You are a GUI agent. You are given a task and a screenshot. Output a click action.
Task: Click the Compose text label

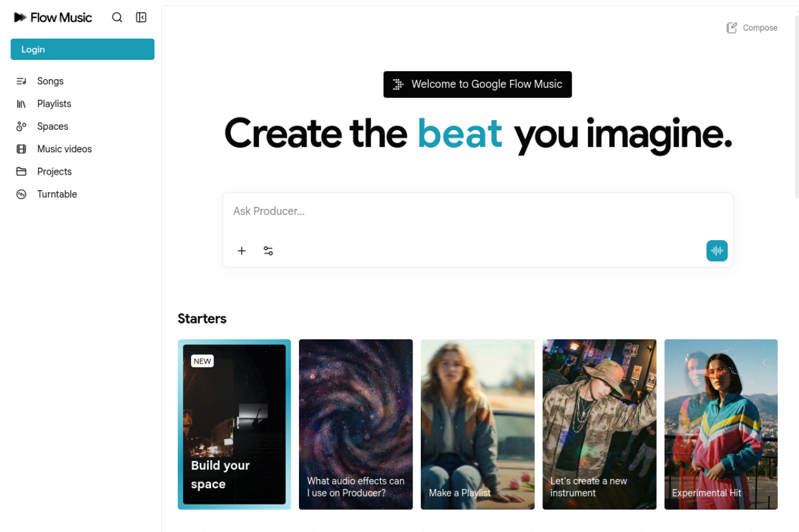point(760,27)
